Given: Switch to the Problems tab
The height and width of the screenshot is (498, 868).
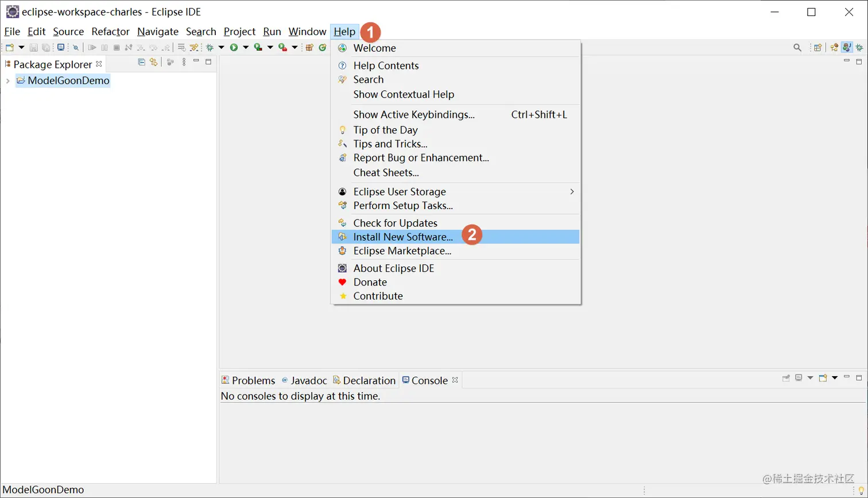Looking at the screenshot, I should pyautogui.click(x=249, y=380).
